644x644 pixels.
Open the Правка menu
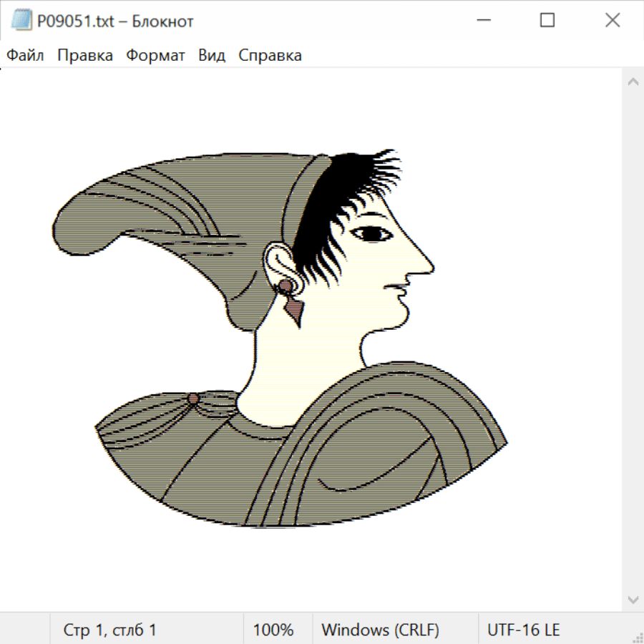coord(85,56)
